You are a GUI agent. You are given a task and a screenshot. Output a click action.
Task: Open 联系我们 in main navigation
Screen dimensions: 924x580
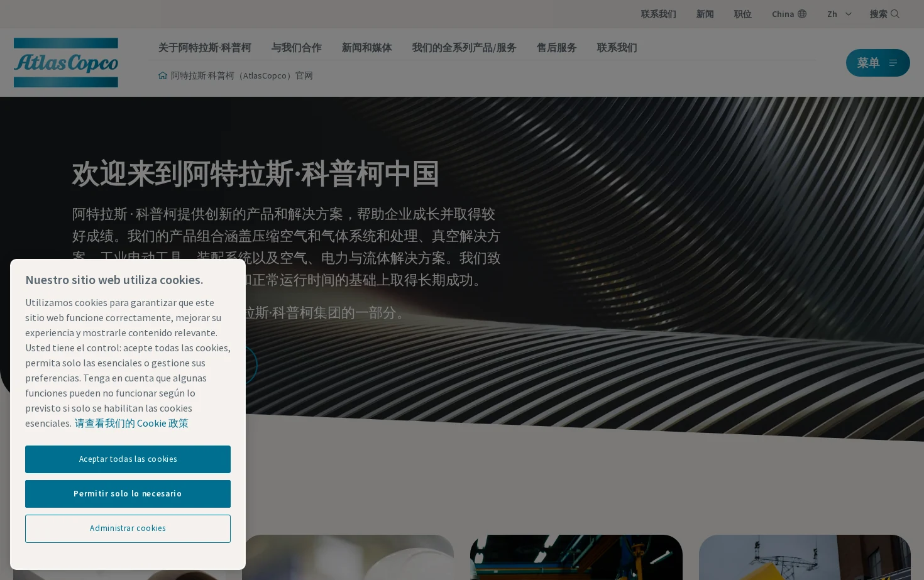coord(617,48)
